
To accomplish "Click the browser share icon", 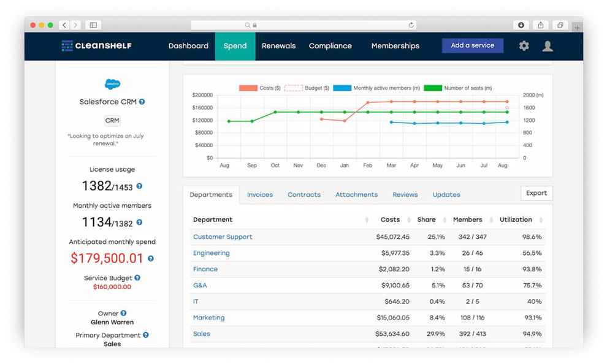I will pos(541,25).
